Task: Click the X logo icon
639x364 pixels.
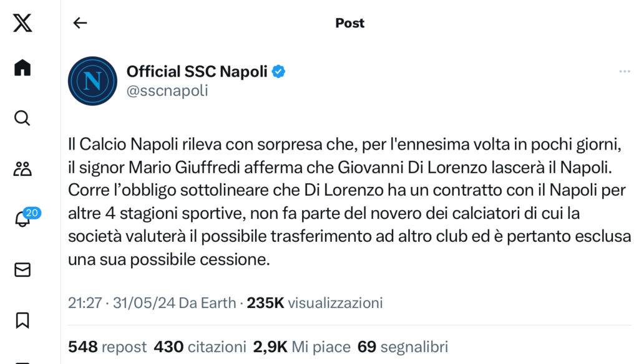Action: coord(22,24)
